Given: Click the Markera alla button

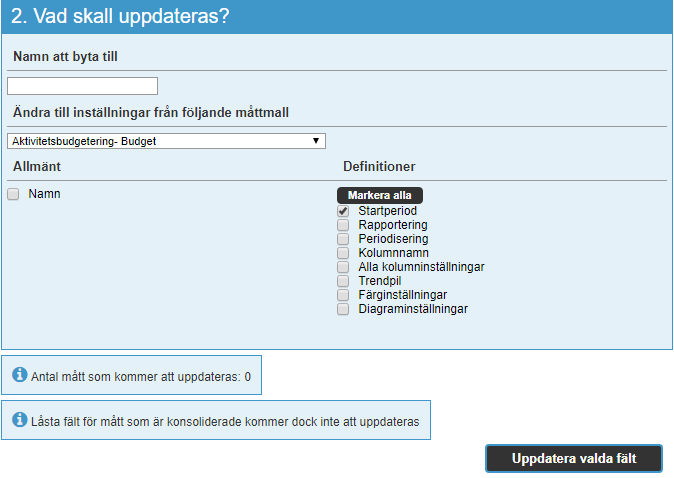Looking at the screenshot, I should pos(380,195).
